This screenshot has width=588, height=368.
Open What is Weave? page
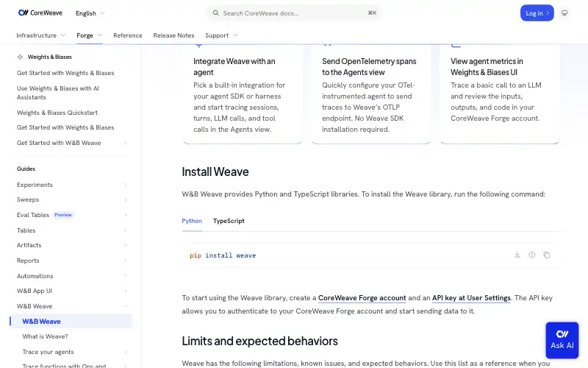coord(45,336)
